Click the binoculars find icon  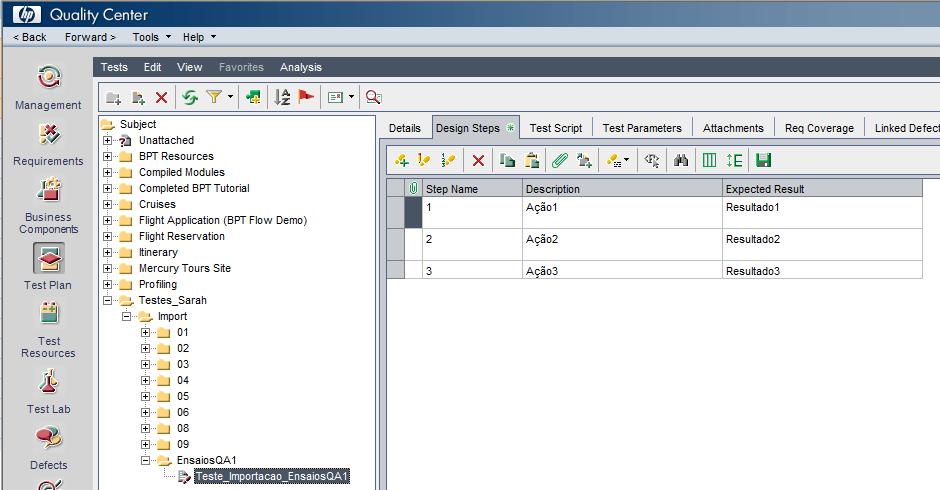click(x=680, y=160)
